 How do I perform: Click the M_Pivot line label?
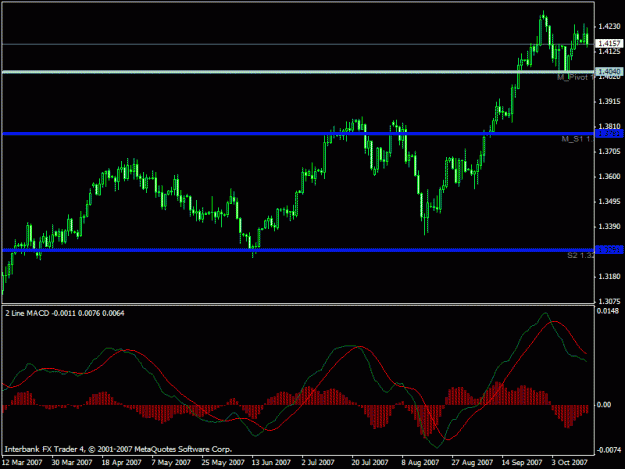pyautogui.click(x=576, y=78)
